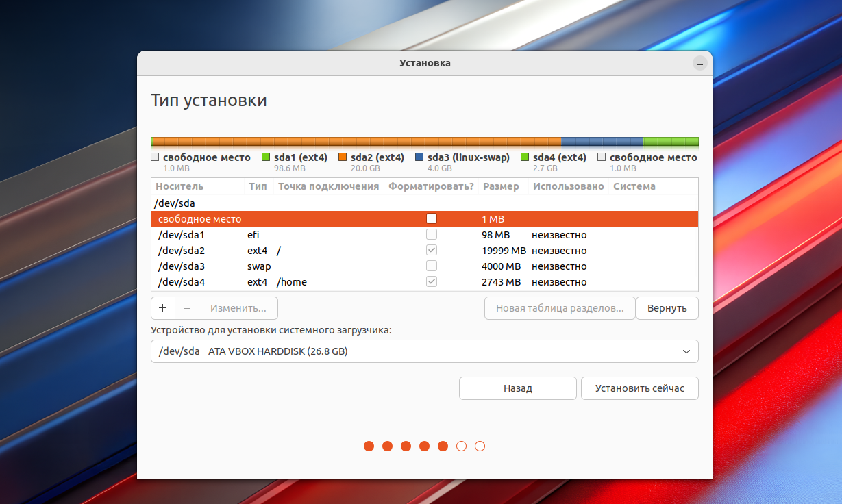This screenshot has width=842, height=504.
Task: Click the Вернуть button
Action: [667, 308]
